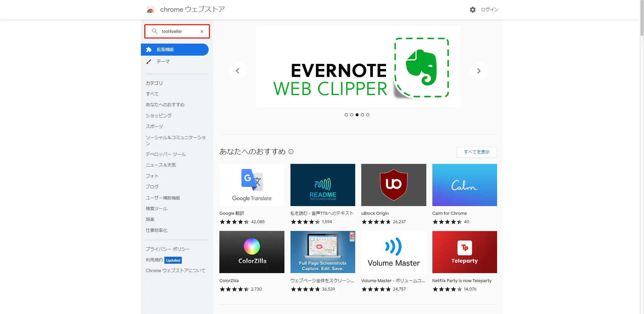Choose the ブログ category

coord(152,187)
